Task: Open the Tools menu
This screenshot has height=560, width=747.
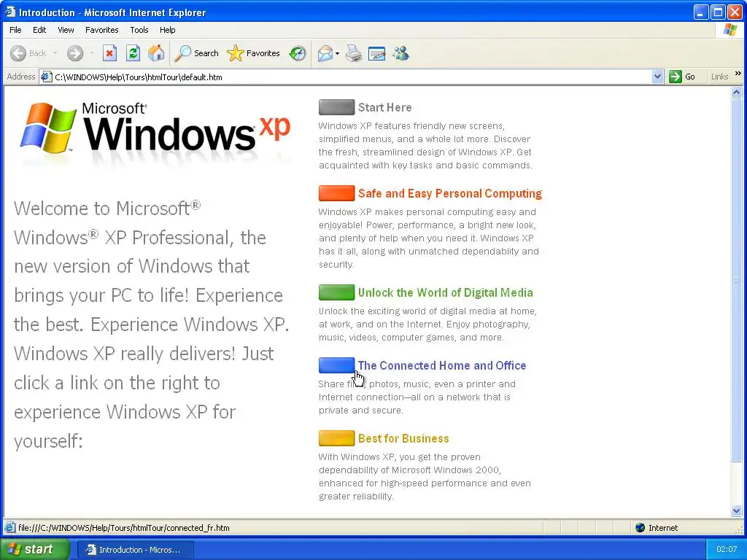Action: tap(139, 30)
